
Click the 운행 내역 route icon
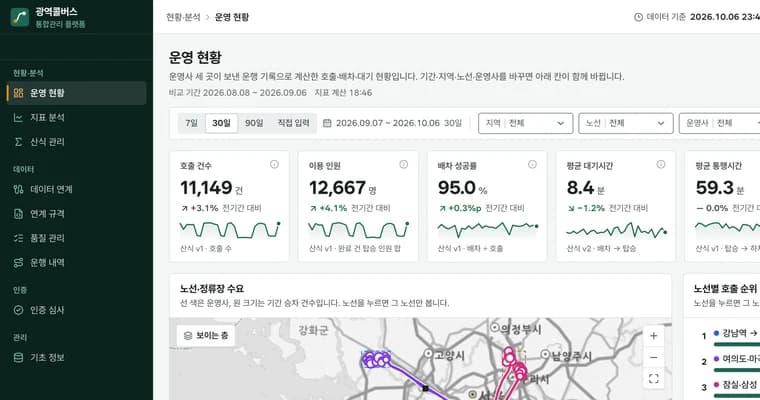coord(18,262)
